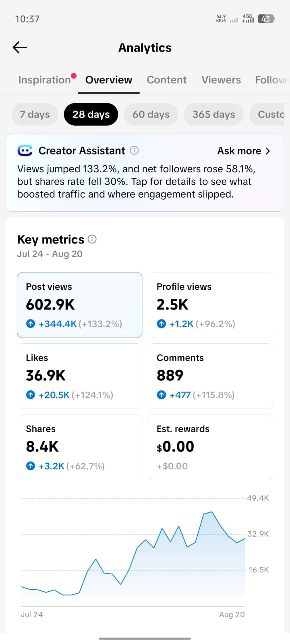Switch to the Content tab

coord(167,80)
